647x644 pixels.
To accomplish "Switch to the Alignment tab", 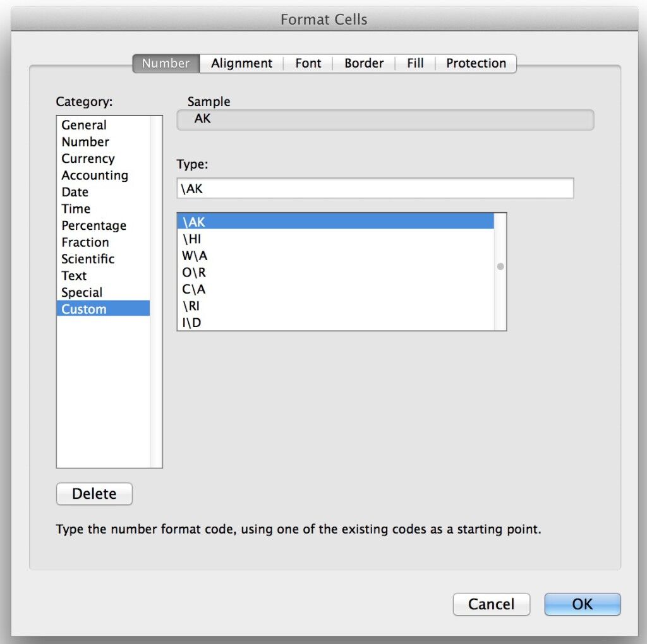I will tap(241, 63).
